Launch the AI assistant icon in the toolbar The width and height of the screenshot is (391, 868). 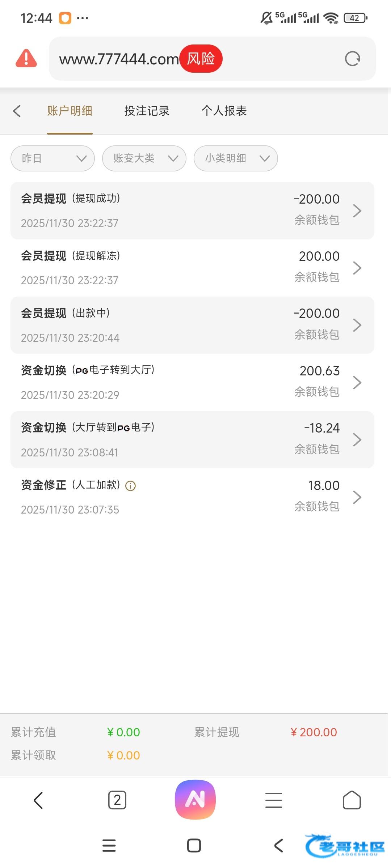(195, 800)
